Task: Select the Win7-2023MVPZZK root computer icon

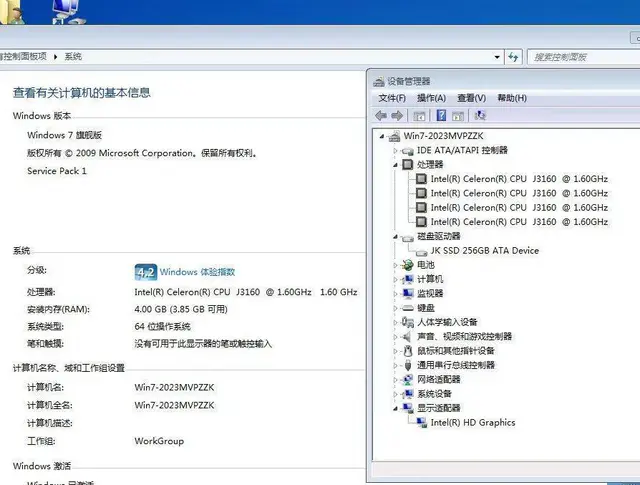Action: tap(394, 136)
